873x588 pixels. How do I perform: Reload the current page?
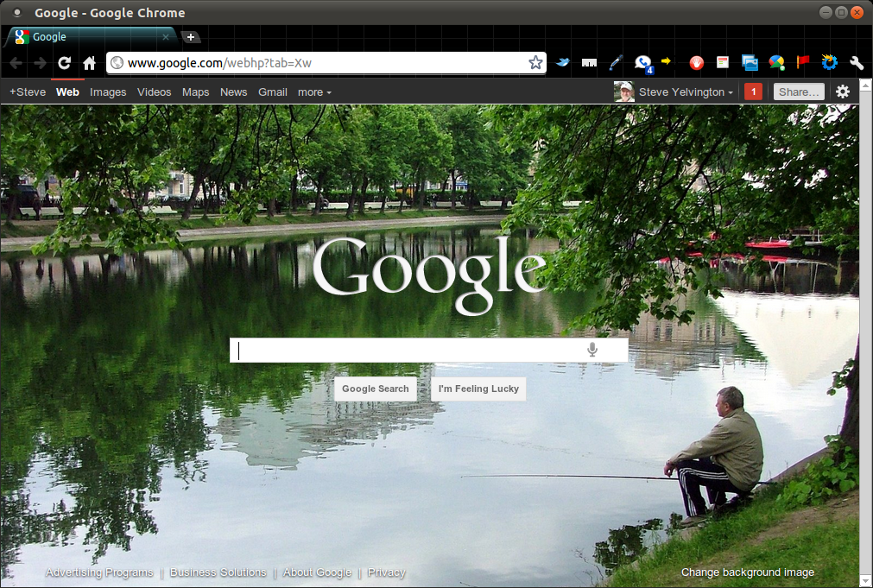[65, 63]
